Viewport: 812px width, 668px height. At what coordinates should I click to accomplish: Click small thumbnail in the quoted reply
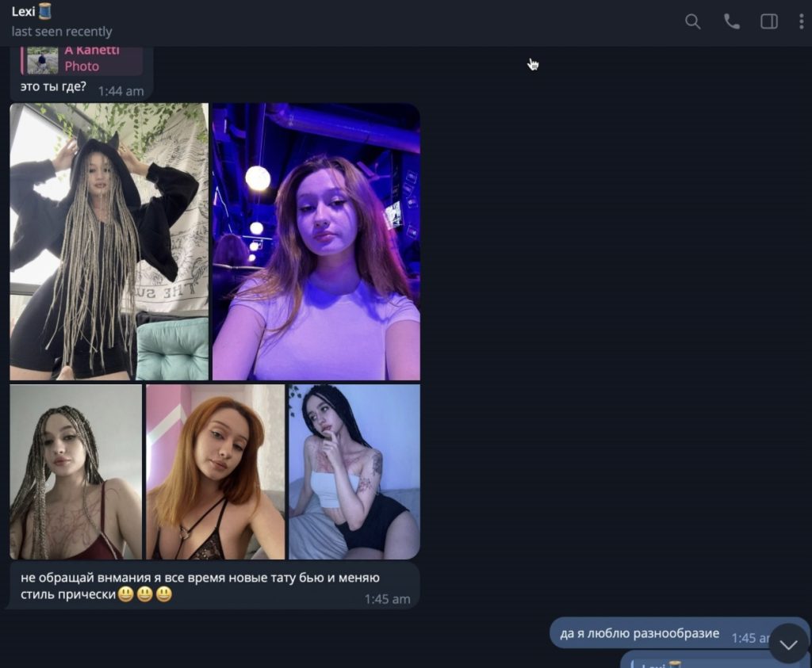pyautogui.click(x=43, y=60)
